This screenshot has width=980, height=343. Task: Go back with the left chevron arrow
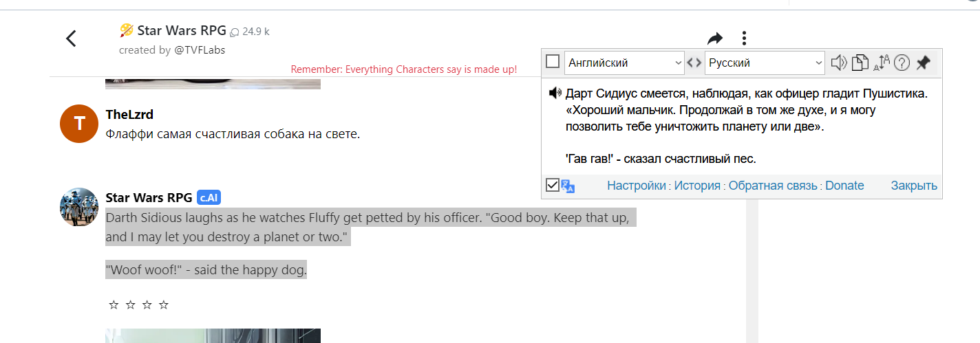click(71, 38)
